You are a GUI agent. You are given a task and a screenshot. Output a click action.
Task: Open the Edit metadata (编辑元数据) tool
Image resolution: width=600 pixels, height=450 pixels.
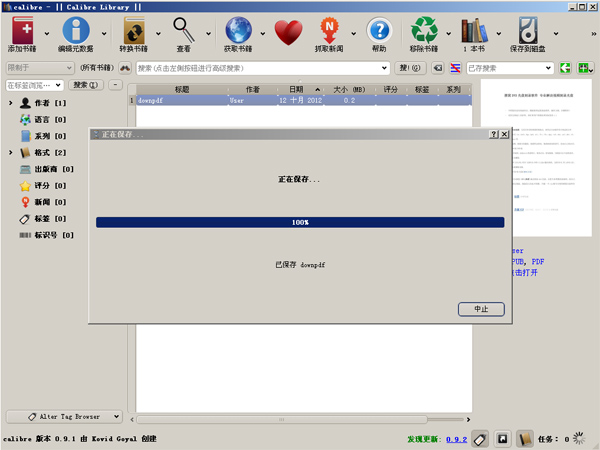click(x=76, y=31)
